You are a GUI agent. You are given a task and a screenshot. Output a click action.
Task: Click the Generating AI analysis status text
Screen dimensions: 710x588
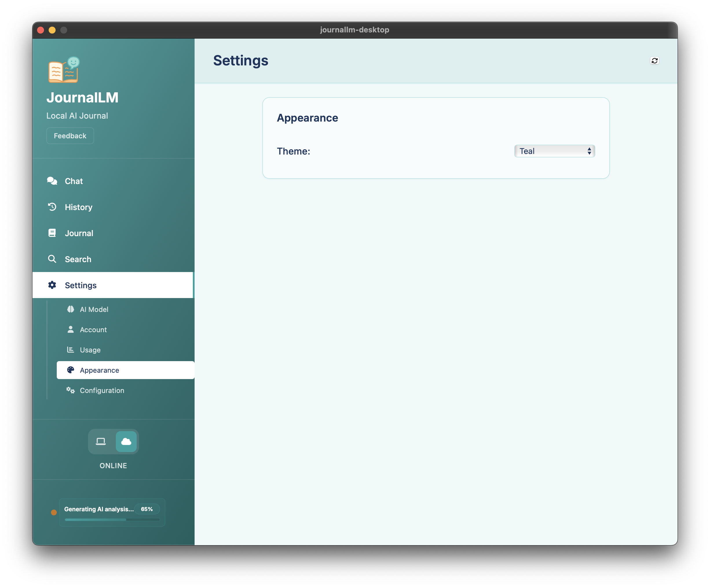(x=99, y=509)
